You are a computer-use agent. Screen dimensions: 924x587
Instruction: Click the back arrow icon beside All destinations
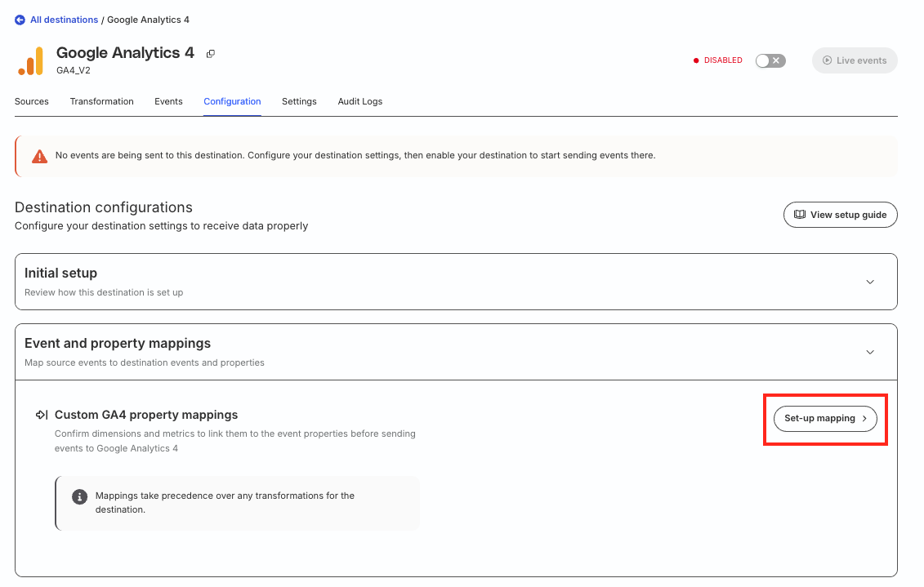(x=20, y=20)
